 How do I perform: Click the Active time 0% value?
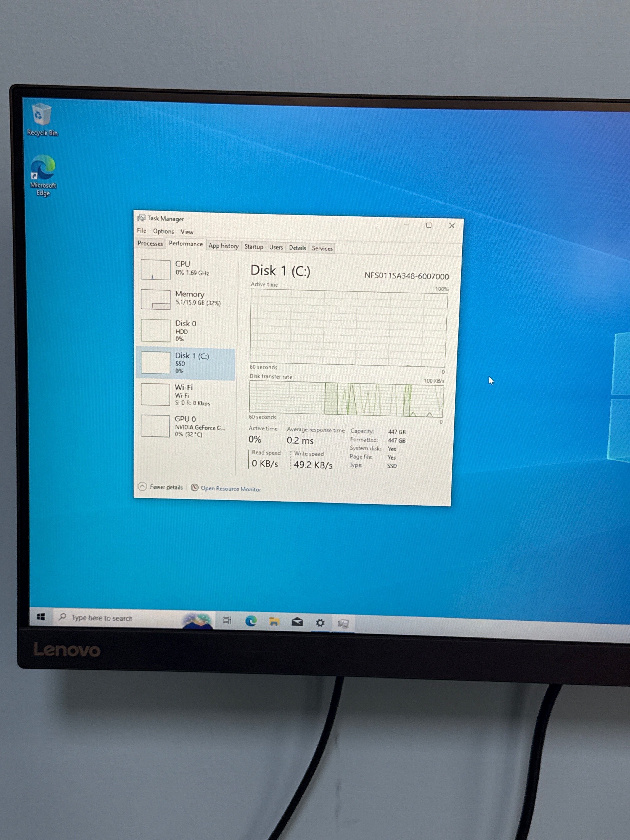tap(255, 439)
